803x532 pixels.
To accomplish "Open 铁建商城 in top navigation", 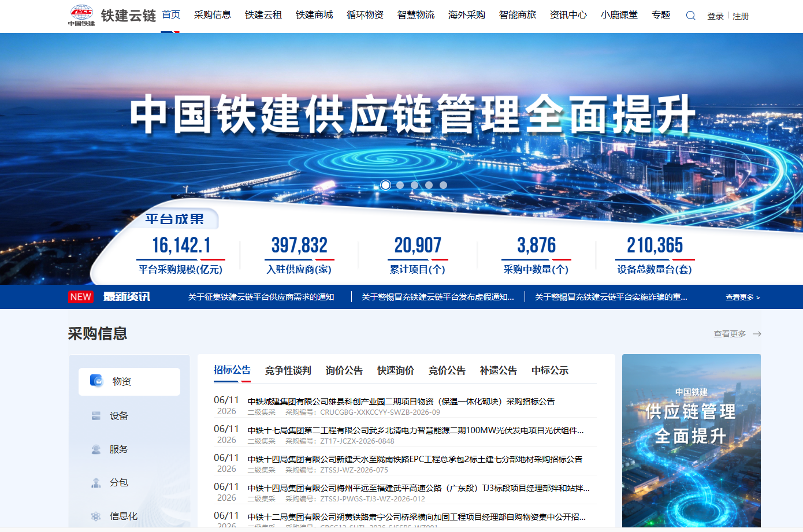I will [x=314, y=15].
